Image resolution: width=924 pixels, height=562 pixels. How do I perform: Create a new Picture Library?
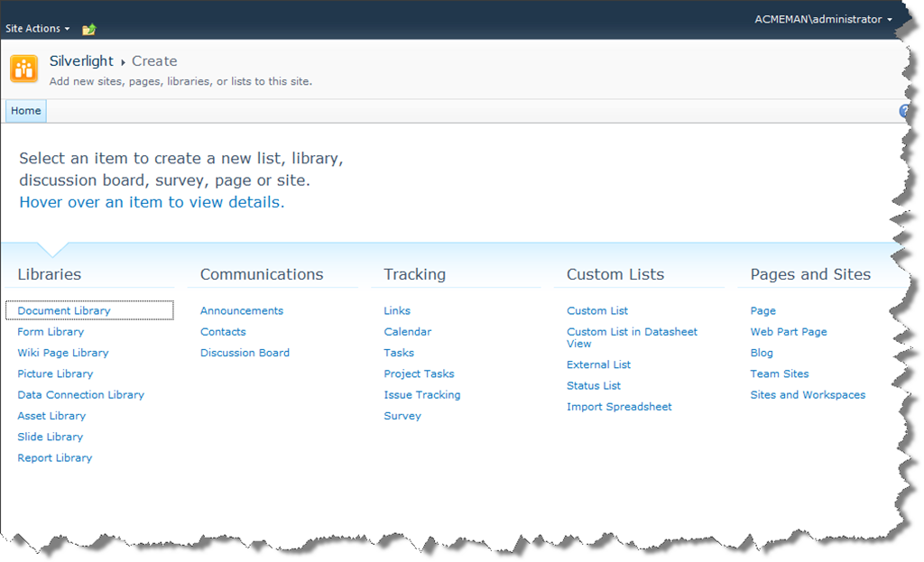(x=55, y=373)
